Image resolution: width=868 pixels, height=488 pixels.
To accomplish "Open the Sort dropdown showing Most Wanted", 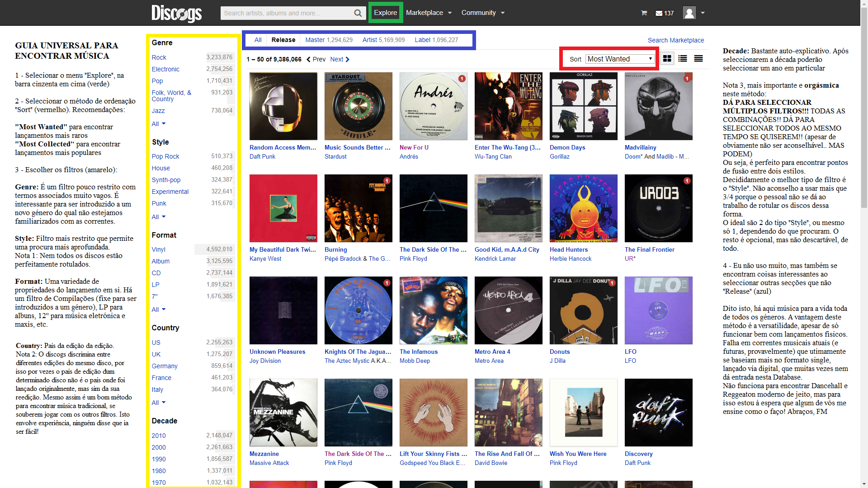I will pyautogui.click(x=620, y=59).
